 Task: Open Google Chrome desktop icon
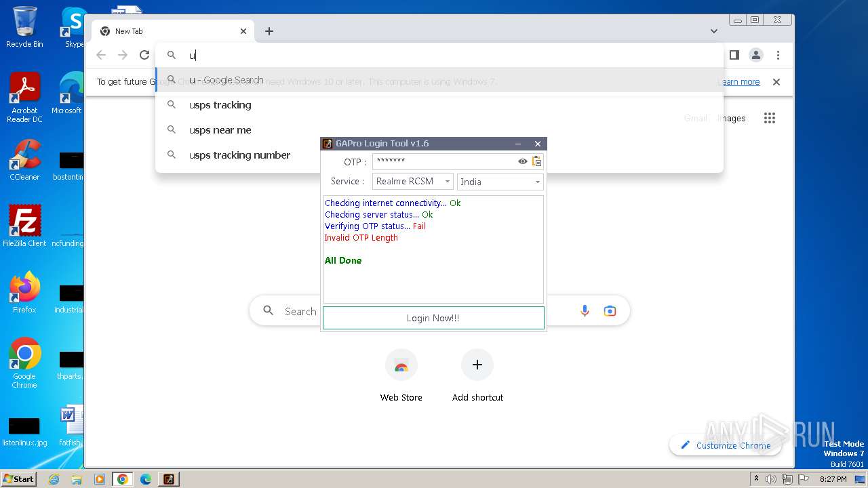click(24, 363)
